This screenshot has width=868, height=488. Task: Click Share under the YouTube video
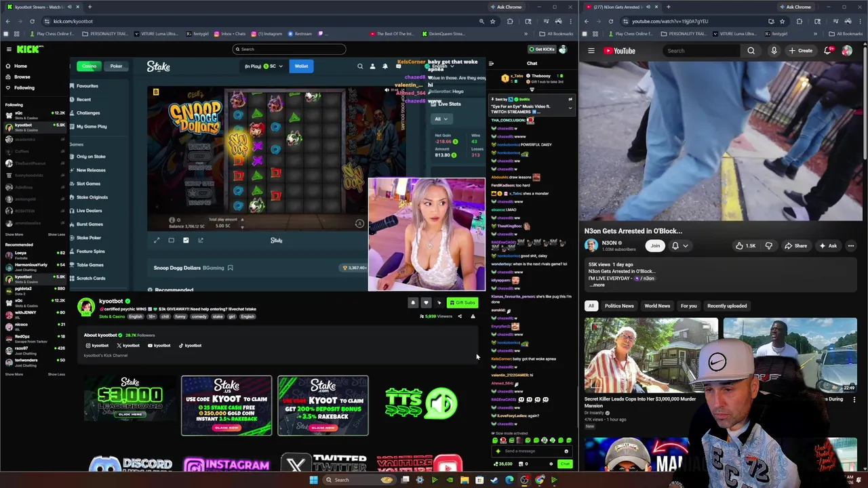coord(796,246)
